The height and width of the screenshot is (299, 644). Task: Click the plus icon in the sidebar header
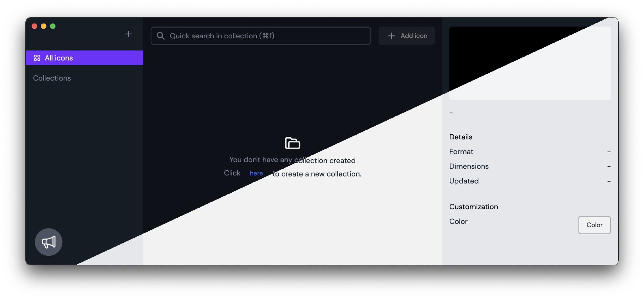click(128, 34)
